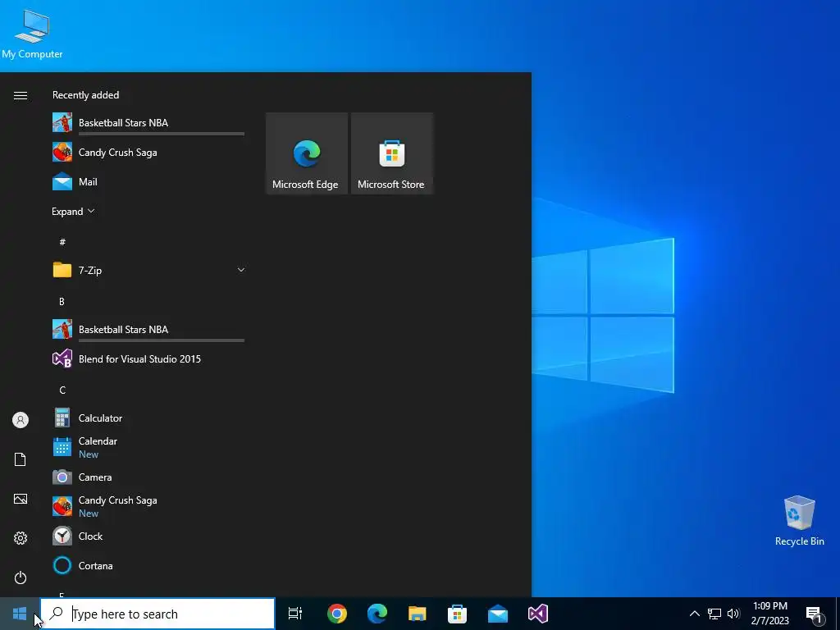Open the Calendar app
This screenshot has height=630, width=840.
(148, 448)
